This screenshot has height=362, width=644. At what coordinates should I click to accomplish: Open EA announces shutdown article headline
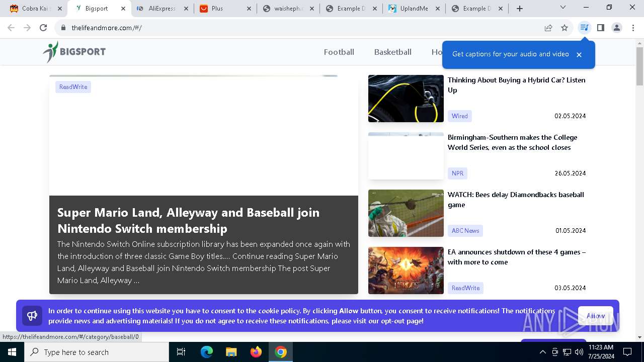point(517,257)
